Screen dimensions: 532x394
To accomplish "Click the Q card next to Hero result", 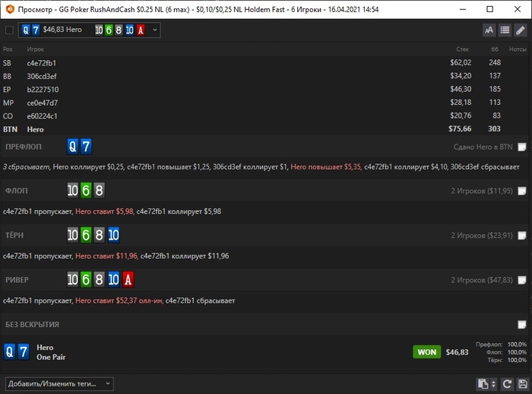I will click(x=10, y=352).
